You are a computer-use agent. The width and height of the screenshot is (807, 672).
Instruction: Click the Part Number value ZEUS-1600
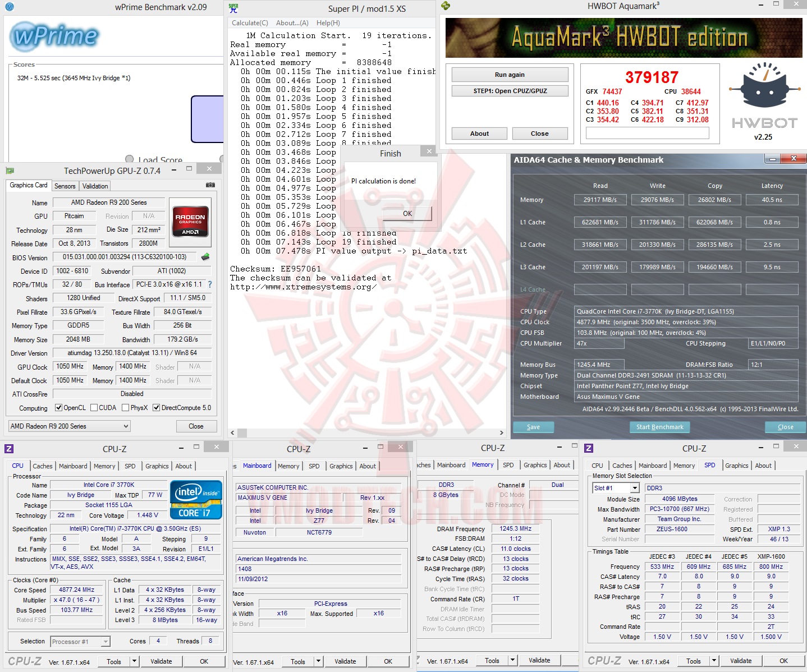tap(679, 529)
